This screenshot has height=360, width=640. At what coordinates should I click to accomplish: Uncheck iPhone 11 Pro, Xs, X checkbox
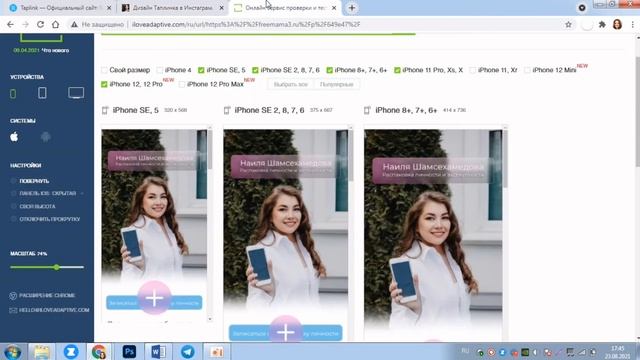click(x=397, y=70)
